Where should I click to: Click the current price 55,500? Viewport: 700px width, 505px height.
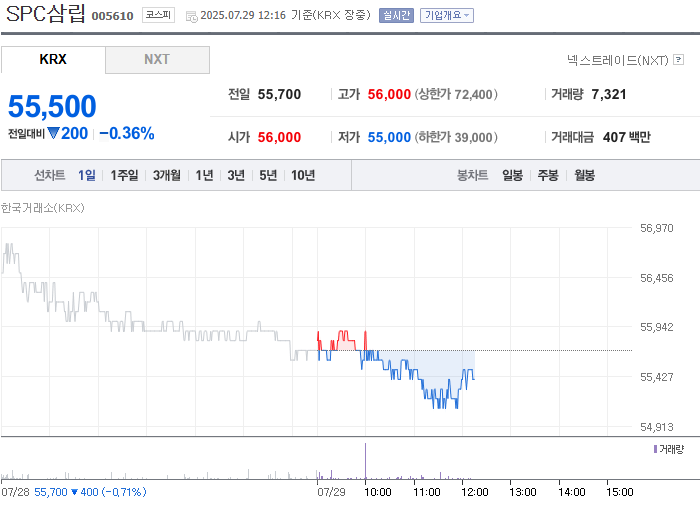pos(52,106)
